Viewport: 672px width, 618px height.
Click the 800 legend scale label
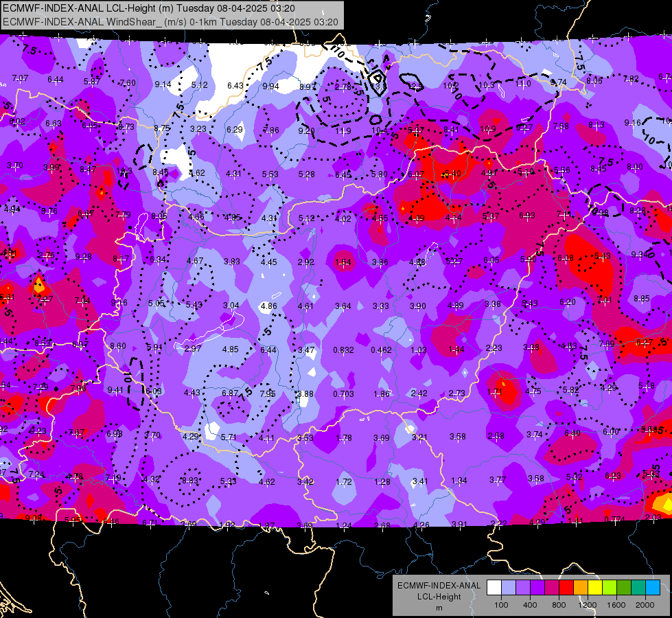[559, 605]
